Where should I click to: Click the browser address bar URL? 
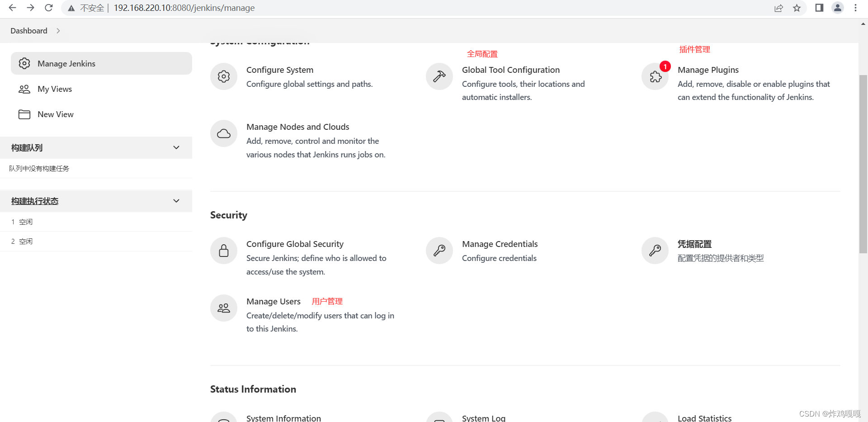[184, 8]
